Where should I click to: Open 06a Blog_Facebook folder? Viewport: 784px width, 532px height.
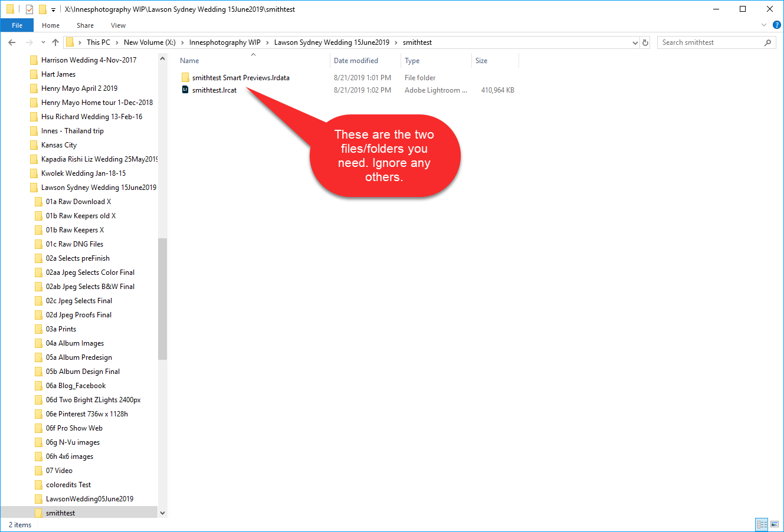[x=76, y=386]
